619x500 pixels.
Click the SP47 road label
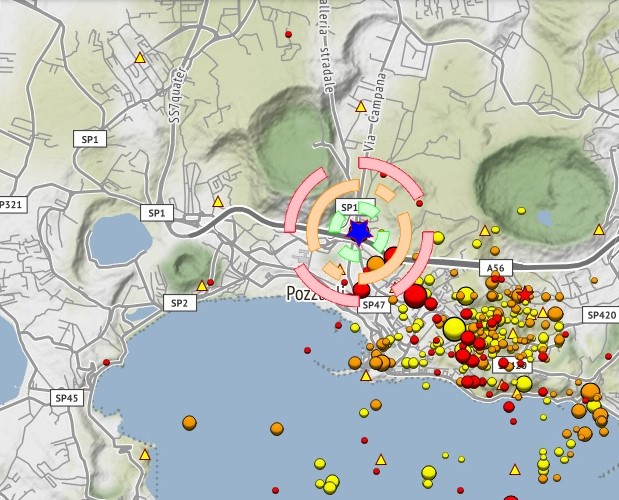click(x=373, y=305)
